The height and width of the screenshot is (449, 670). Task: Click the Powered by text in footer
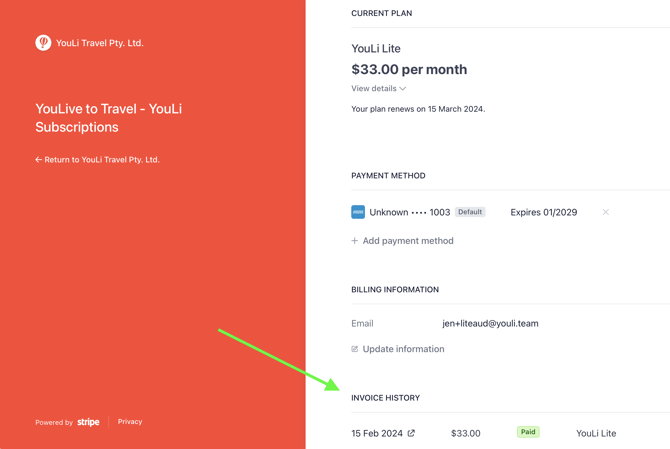(54, 423)
